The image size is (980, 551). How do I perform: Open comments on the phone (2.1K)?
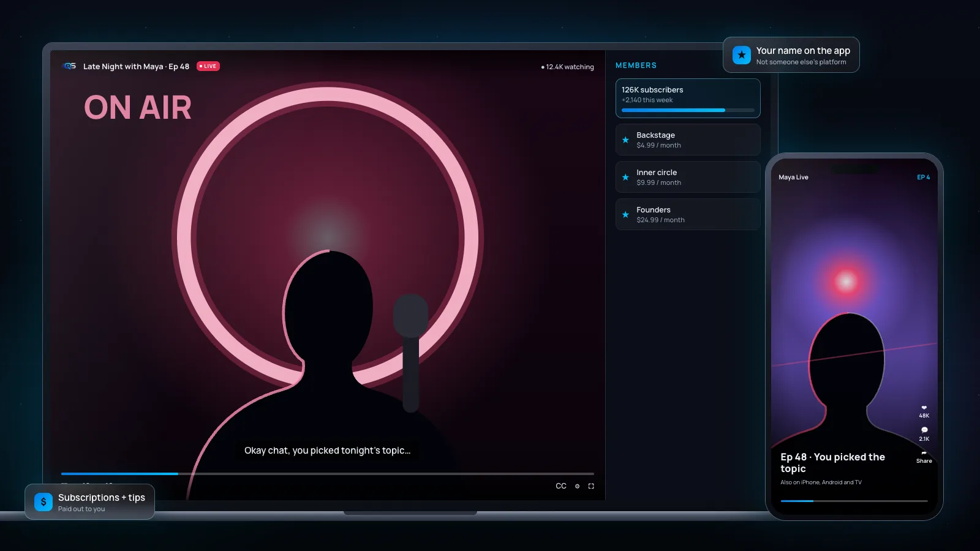coord(924,430)
